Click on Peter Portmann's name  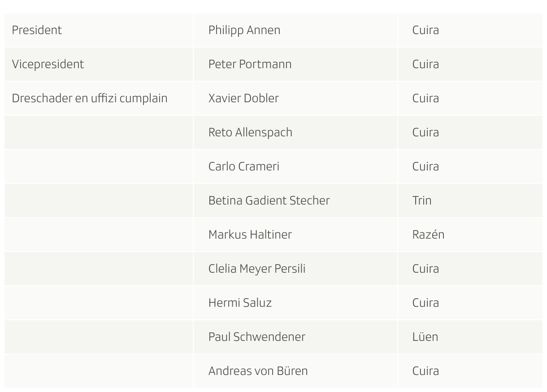[250, 64]
